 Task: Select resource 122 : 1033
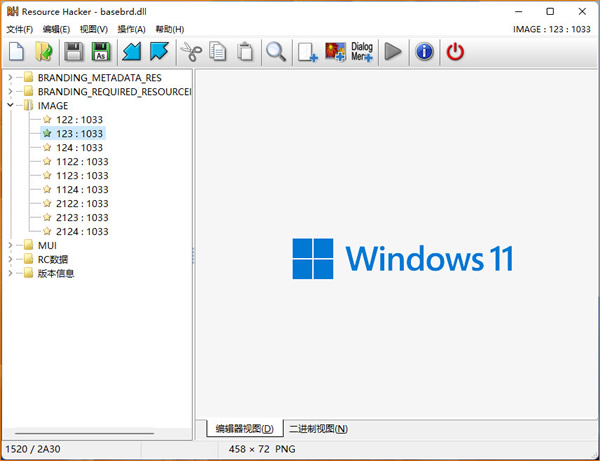(x=80, y=120)
